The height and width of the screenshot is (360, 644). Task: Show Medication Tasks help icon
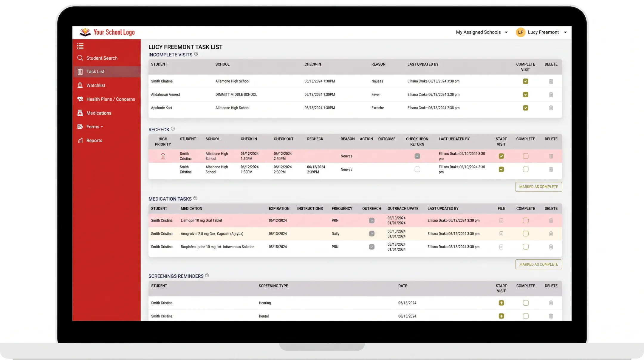195,198
